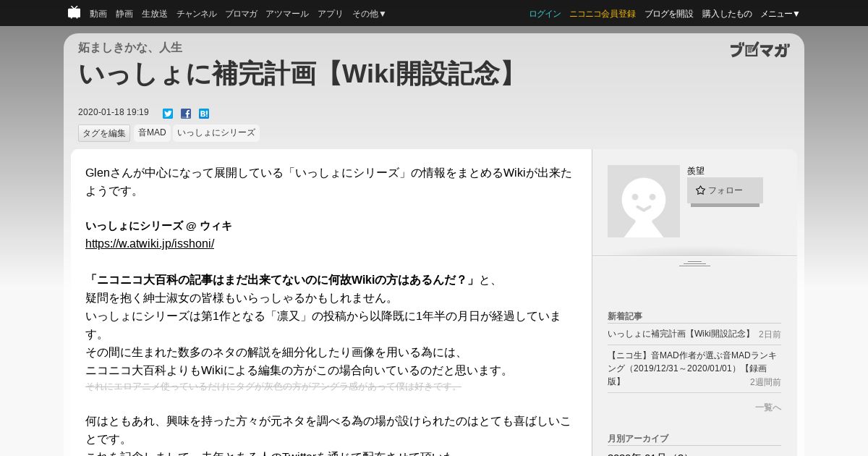Open the w.atwiki.jp/isshoni link
Viewport: 868px width, 456px height.
pyautogui.click(x=150, y=244)
